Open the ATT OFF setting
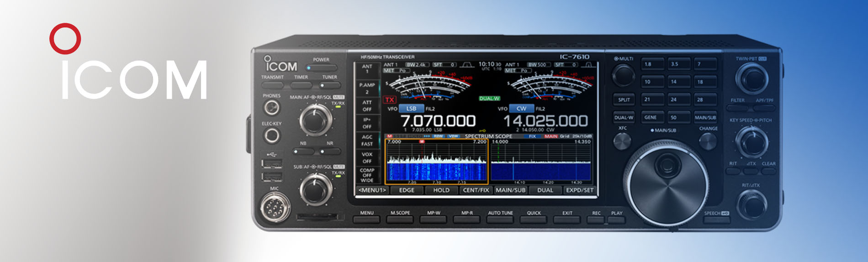The width and height of the screenshot is (868, 262). (x=367, y=106)
